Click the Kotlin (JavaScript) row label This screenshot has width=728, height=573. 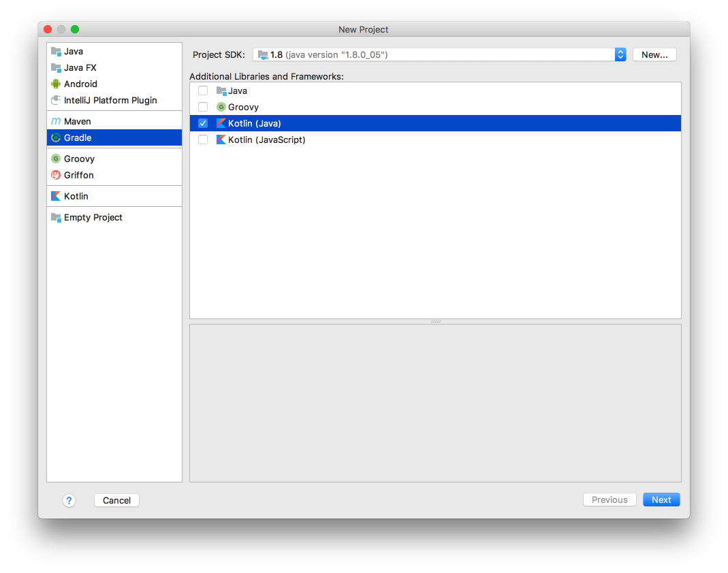pyautogui.click(x=267, y=140)
